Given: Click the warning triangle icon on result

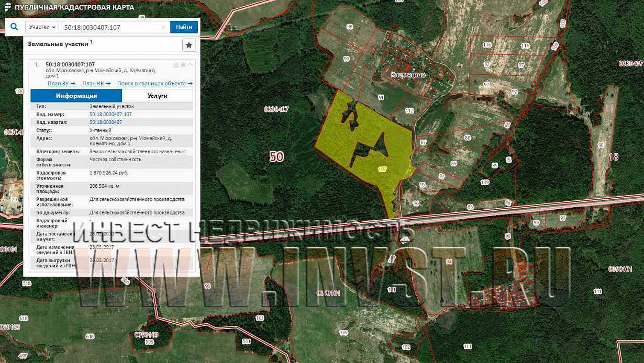Looking at the screenshot, I should click(x=176, y=65).
